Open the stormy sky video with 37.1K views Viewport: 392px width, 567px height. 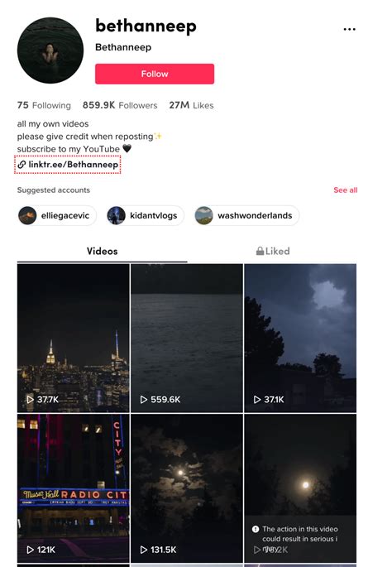[300, 338]
